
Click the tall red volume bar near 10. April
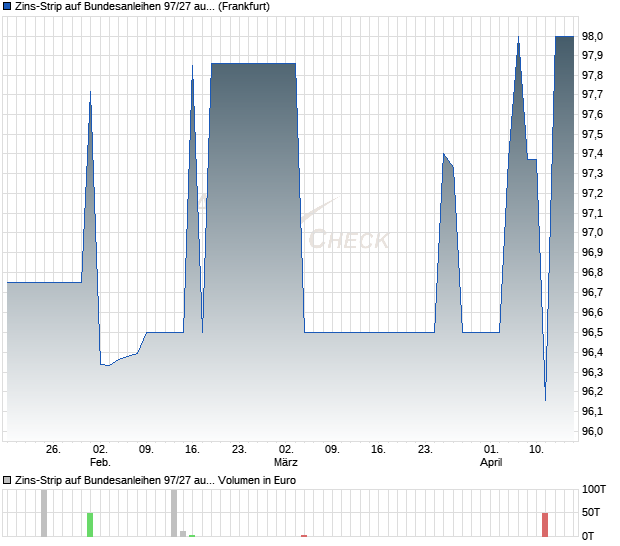(545, 524)
